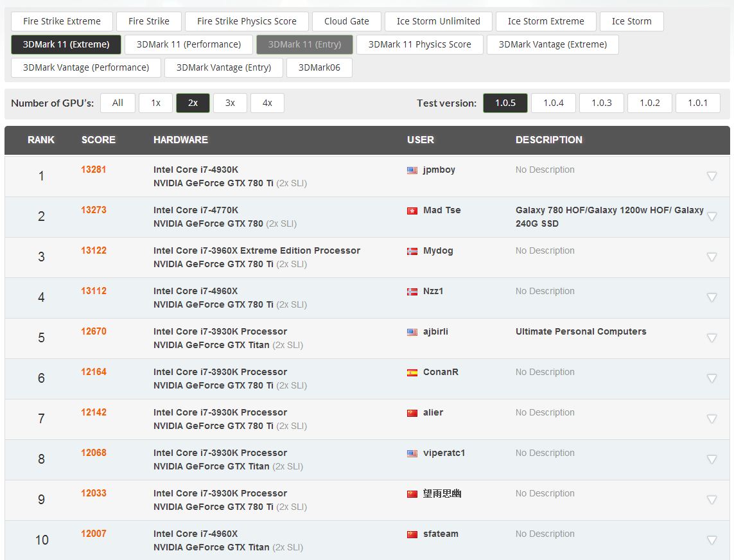The image size is (734, 560).
Task: Click the US flag icon next to jpmboy
Action: point(412,170)
